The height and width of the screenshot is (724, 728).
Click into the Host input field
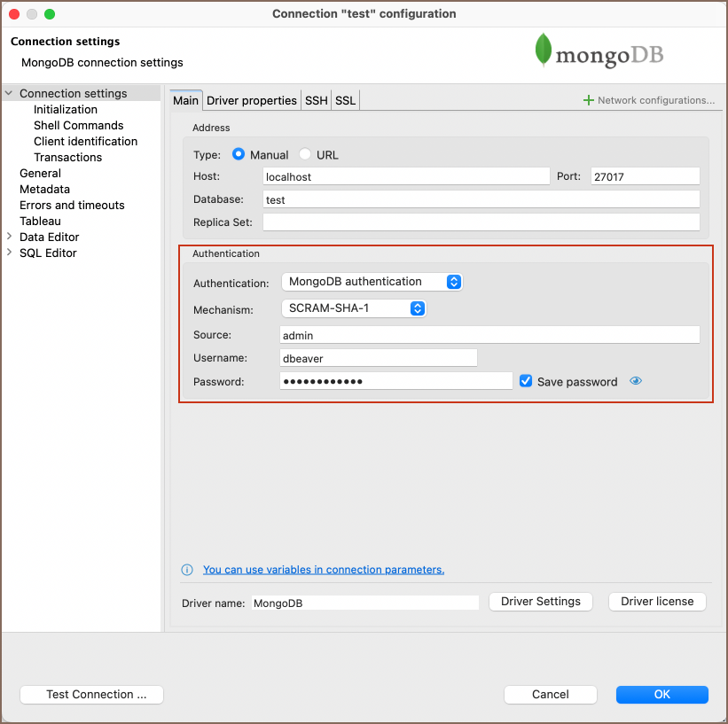[x=405, y=176]
